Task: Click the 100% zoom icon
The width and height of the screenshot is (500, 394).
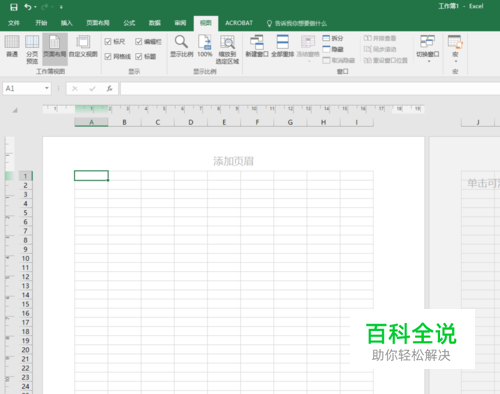Action: point(205,46)
